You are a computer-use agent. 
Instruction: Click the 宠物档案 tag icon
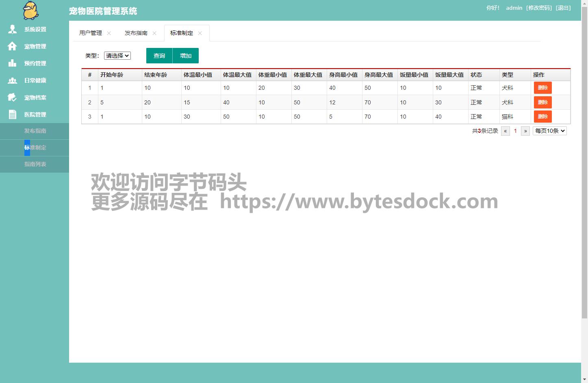tap(13, 97)
